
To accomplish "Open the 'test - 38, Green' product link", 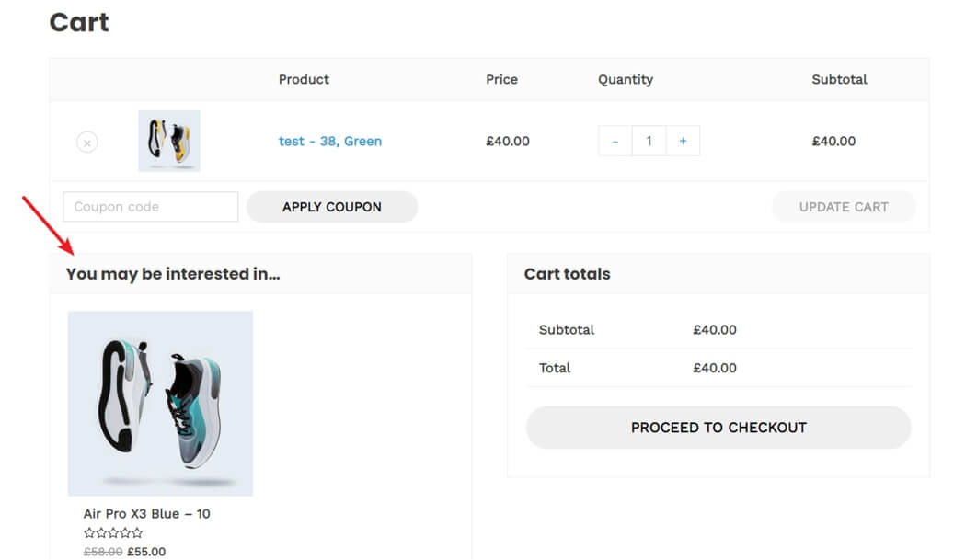I will 329,141.
